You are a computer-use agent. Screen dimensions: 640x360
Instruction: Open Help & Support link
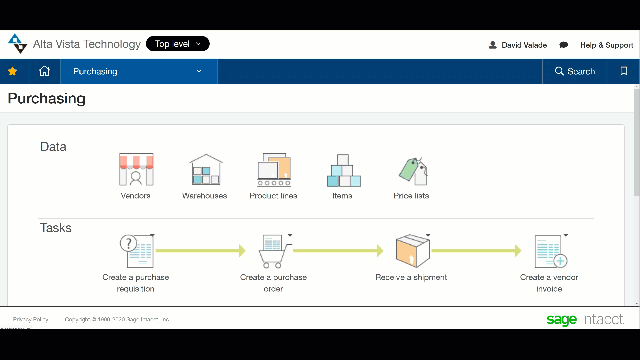click(x=607, y=45)
